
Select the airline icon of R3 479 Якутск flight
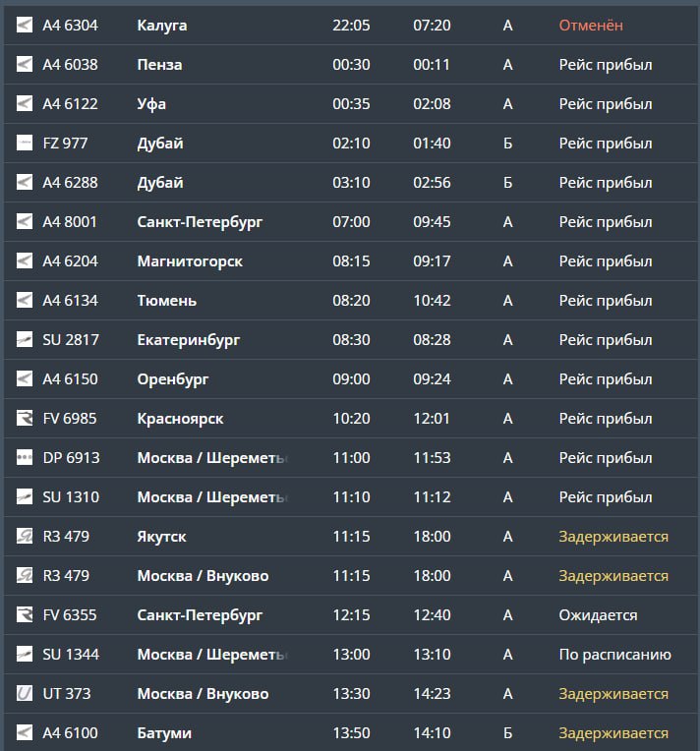click(25, 537)
